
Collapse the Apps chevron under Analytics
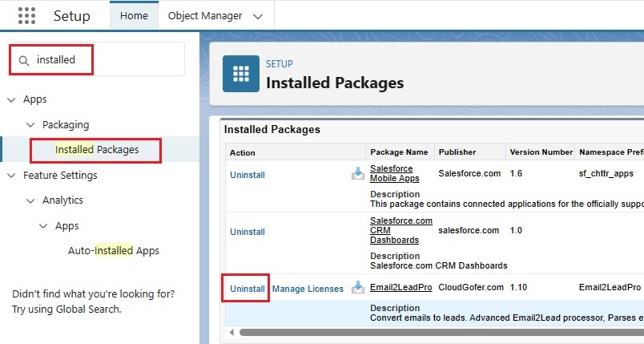43,226
